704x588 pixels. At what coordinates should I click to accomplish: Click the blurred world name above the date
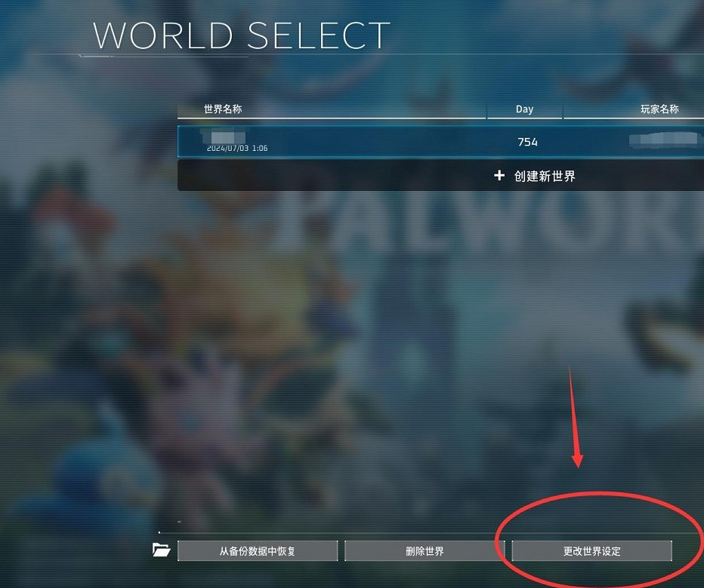pyautogui.click(x=224, y=136)
